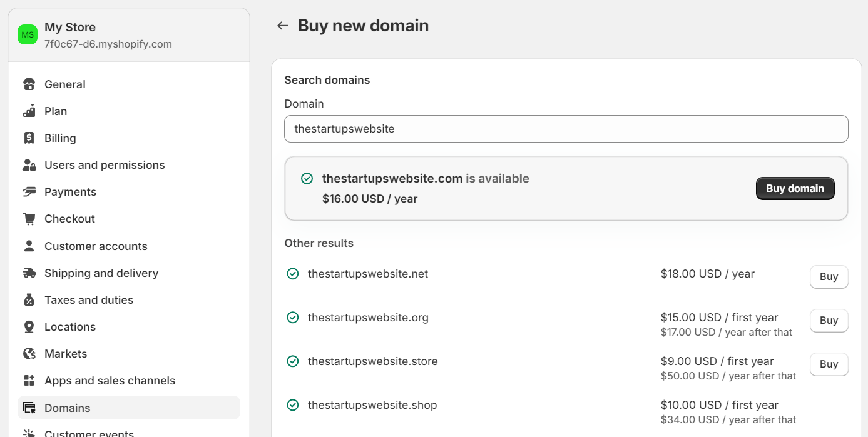Viewport: 868px width, 437px height.
Task: Click the back arrow on Buy new domain
Action: [282, 25]
